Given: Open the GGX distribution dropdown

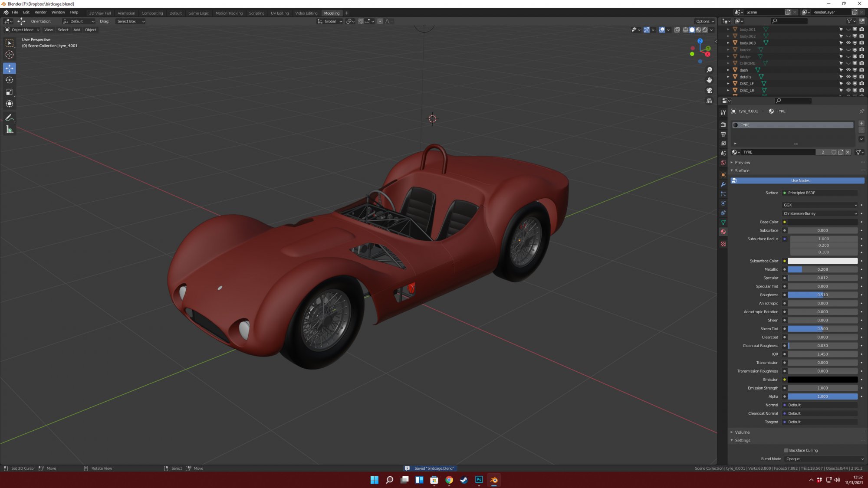Looking at the screenshot, I should pos(820,205).
